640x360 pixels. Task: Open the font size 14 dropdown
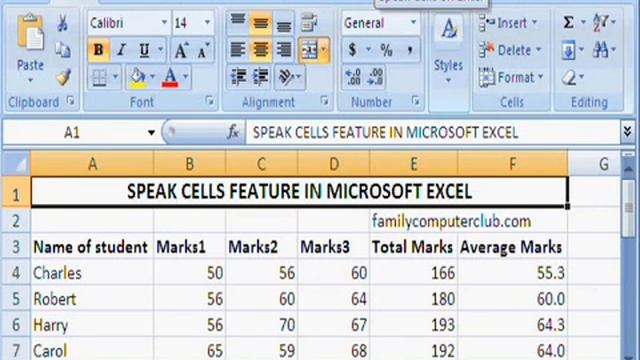click(x=207, y=22)
